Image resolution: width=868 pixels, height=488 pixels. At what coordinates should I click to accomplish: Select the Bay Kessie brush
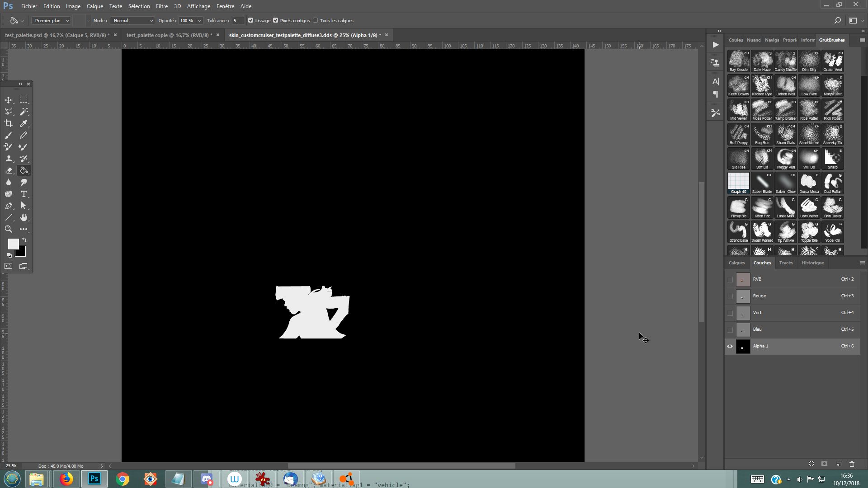tap(738, 61)
